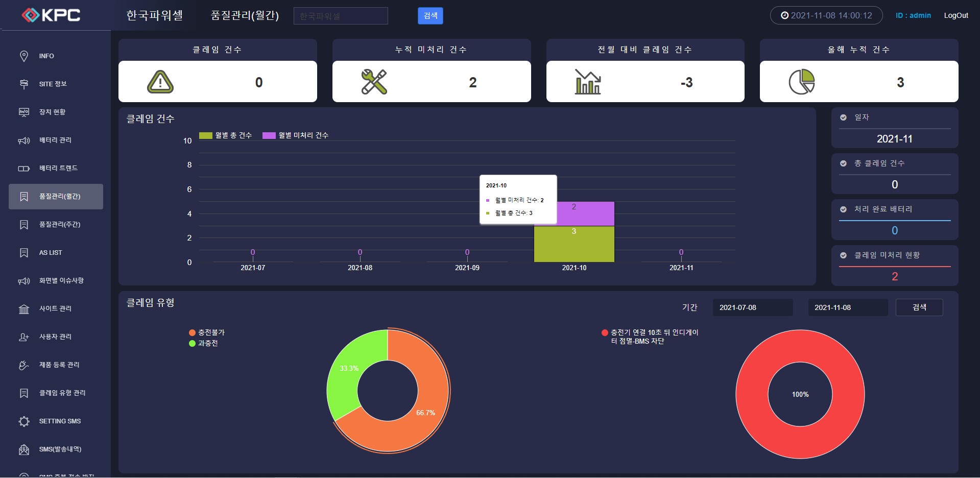The image size is (980, 478).
Task: Click the 사용자 관리 add-user icon
Action: [x=24, y=337]
